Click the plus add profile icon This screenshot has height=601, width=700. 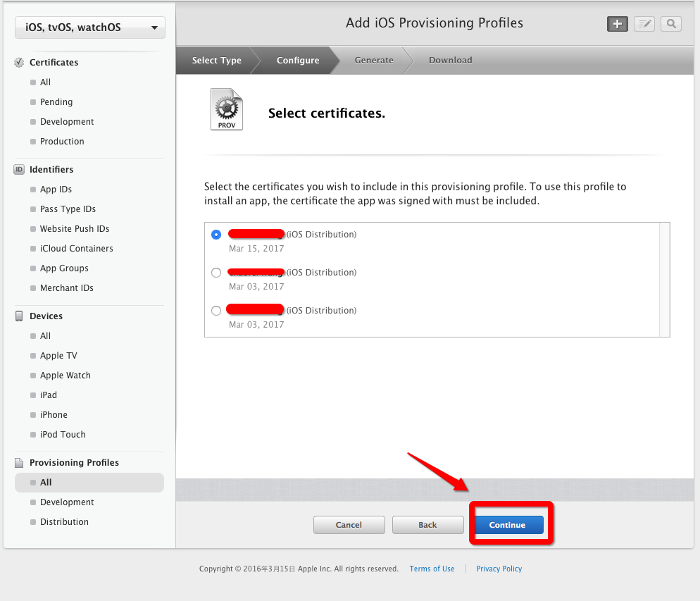pyautogui.click(x=617, y=24)
